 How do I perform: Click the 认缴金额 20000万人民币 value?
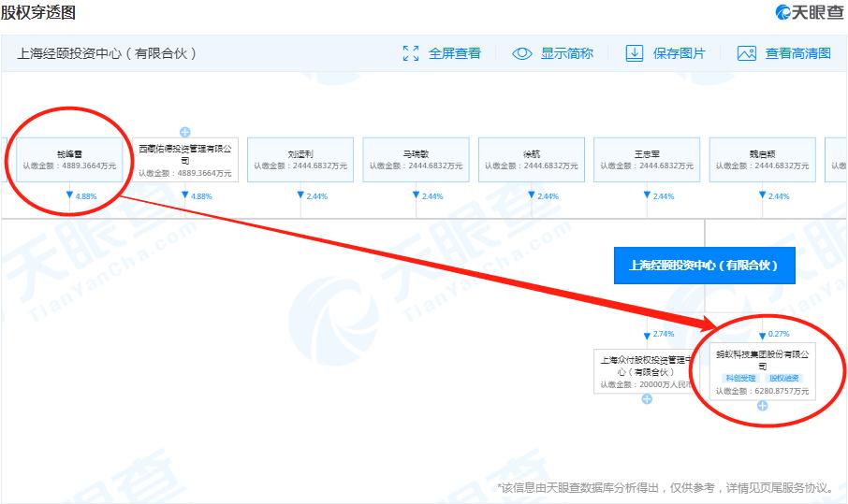point(647,384)
